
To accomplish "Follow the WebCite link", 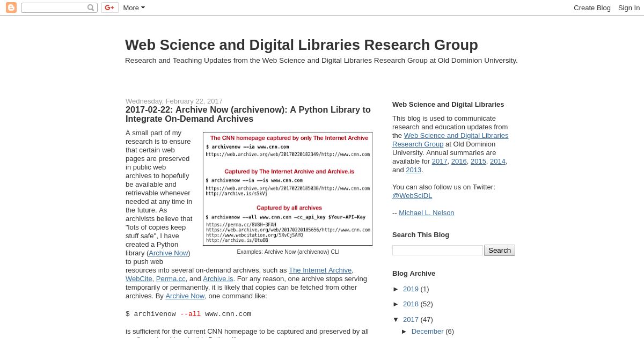I will [139, 279].
